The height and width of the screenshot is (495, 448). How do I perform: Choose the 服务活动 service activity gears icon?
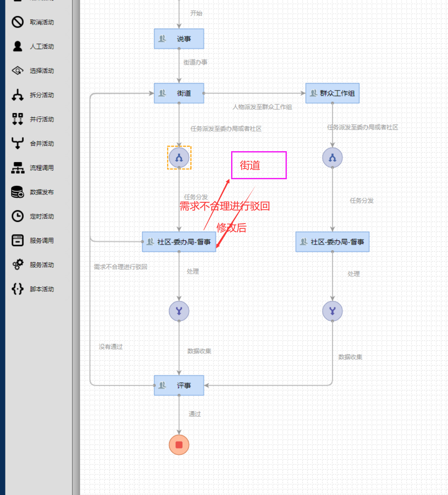click(x=18, y=265)
